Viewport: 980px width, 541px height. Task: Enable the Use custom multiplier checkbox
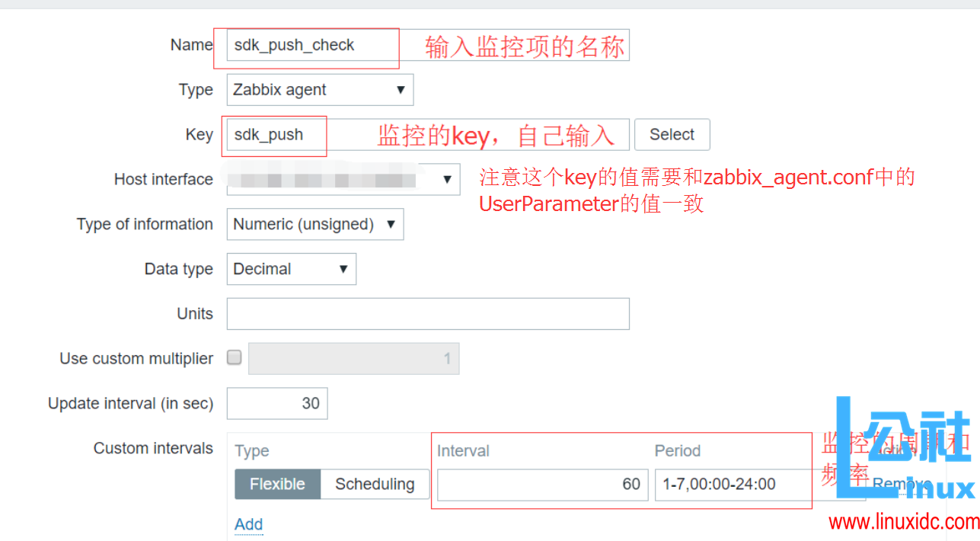[234, 357]
